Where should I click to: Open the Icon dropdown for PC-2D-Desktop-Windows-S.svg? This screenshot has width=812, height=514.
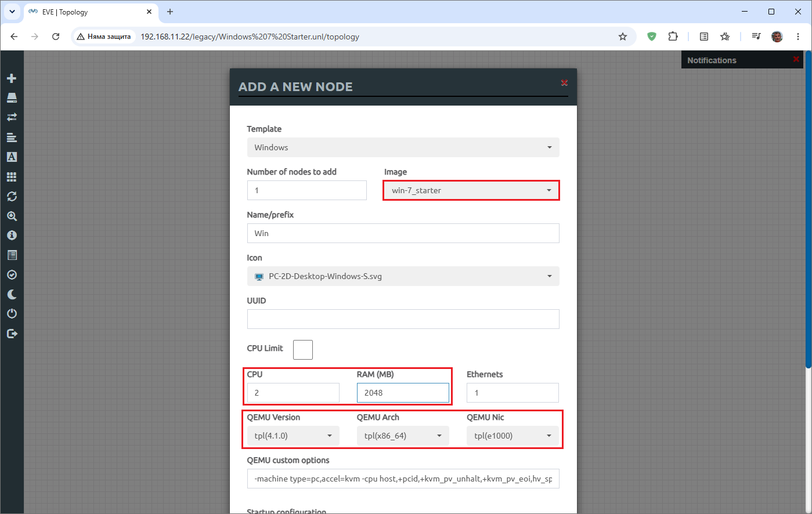(403, 276)
